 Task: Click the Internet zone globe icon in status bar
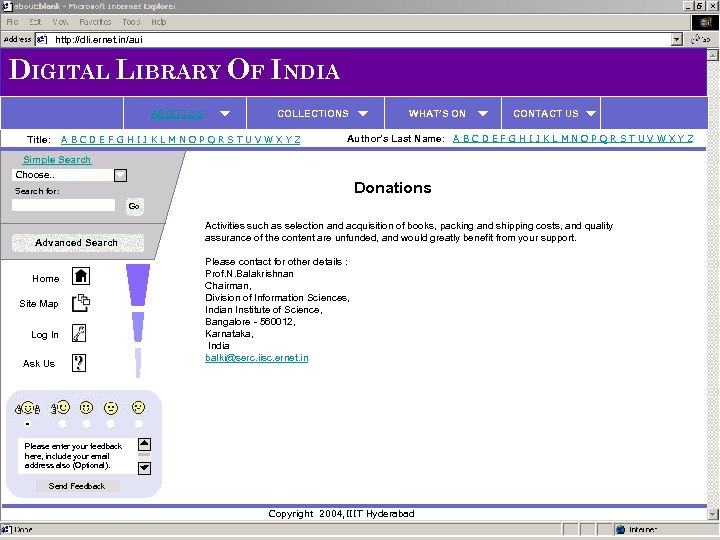(620, 529)
